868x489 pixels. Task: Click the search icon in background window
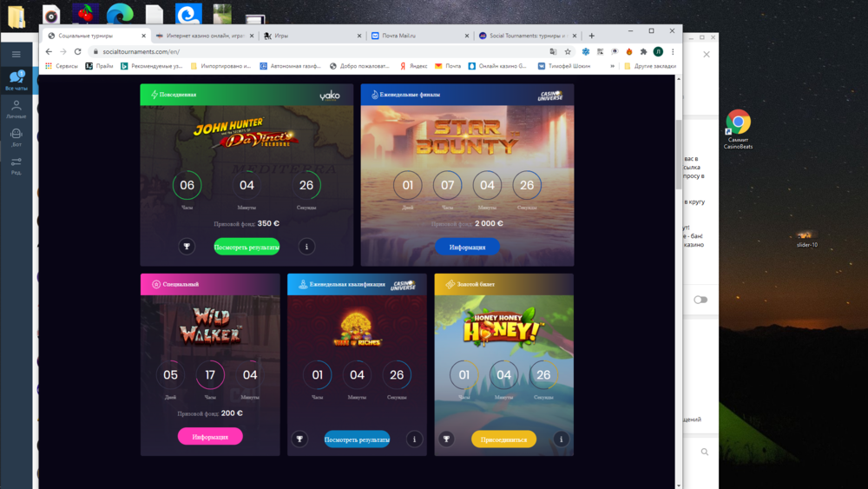click(x=704, y=452)
